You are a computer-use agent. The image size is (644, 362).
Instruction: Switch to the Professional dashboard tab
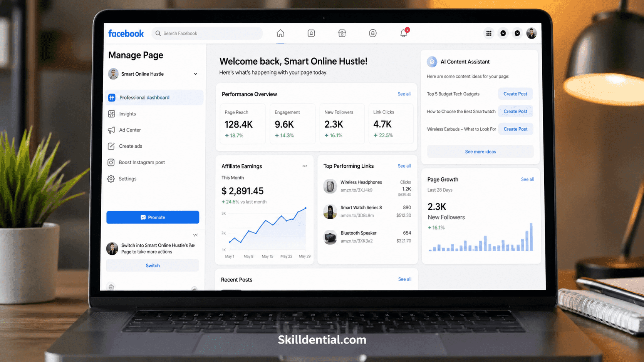[144, 97]
